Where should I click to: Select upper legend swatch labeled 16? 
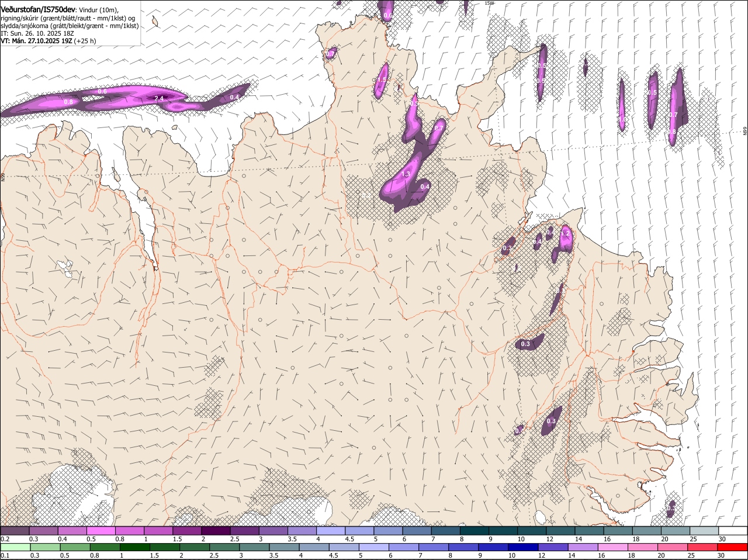coord(618,531)
